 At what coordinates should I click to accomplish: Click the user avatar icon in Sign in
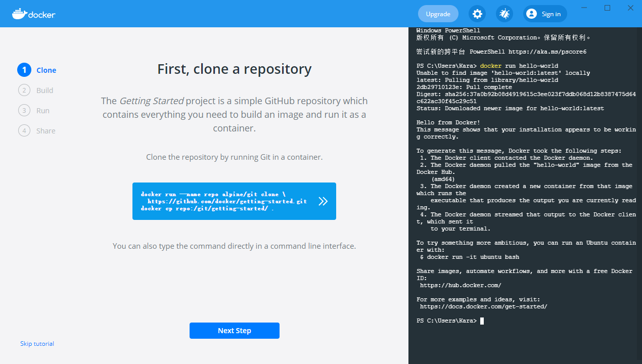[x=531, y=14]
